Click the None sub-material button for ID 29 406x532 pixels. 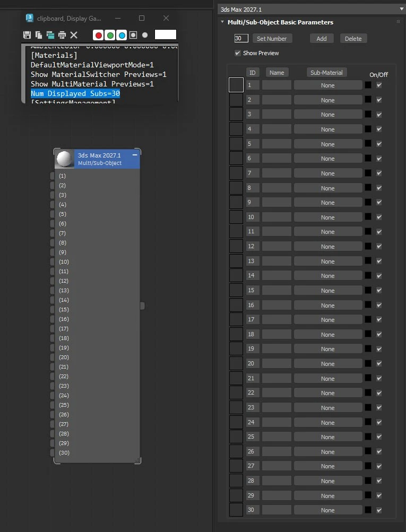point(328,496)
